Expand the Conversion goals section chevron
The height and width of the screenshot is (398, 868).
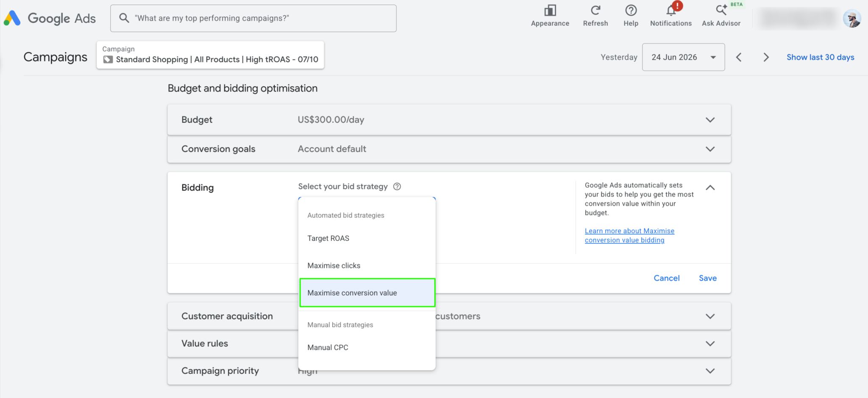(710, 149)
